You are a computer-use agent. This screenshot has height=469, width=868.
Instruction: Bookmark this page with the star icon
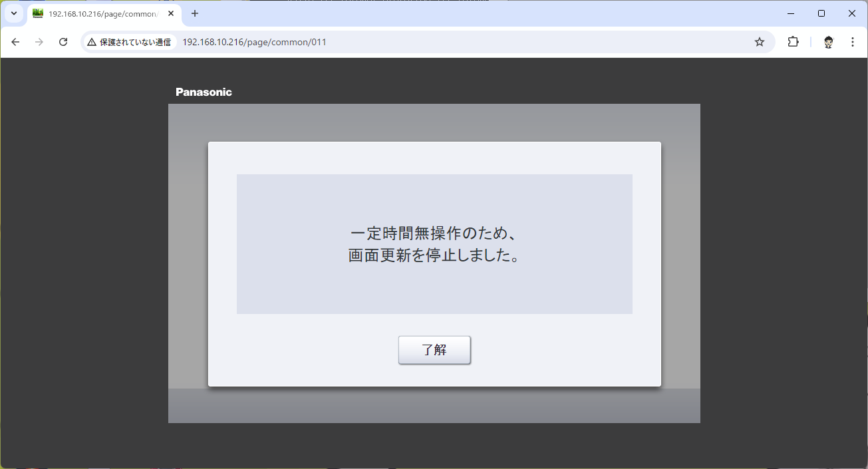point(759,42)
